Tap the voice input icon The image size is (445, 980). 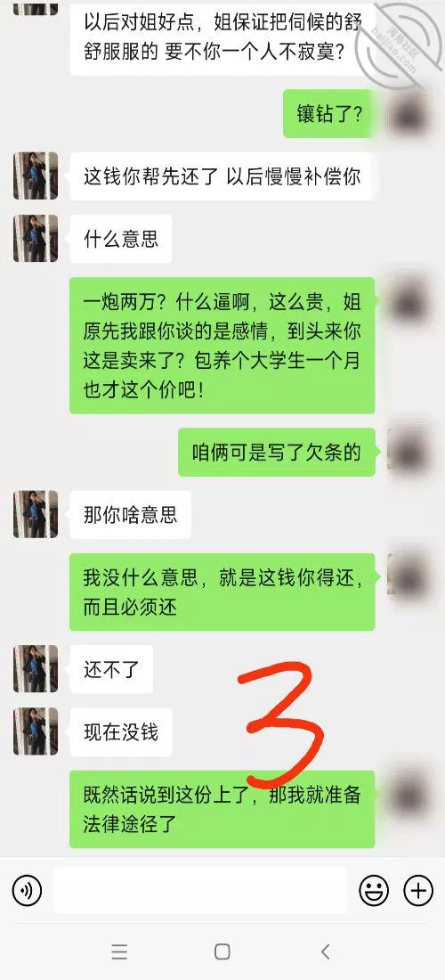27,890
